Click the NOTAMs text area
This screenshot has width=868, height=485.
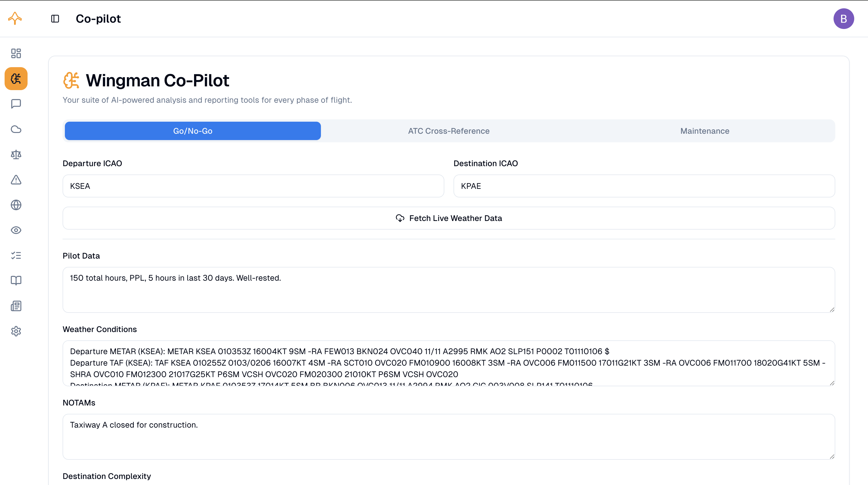(448, 437)
